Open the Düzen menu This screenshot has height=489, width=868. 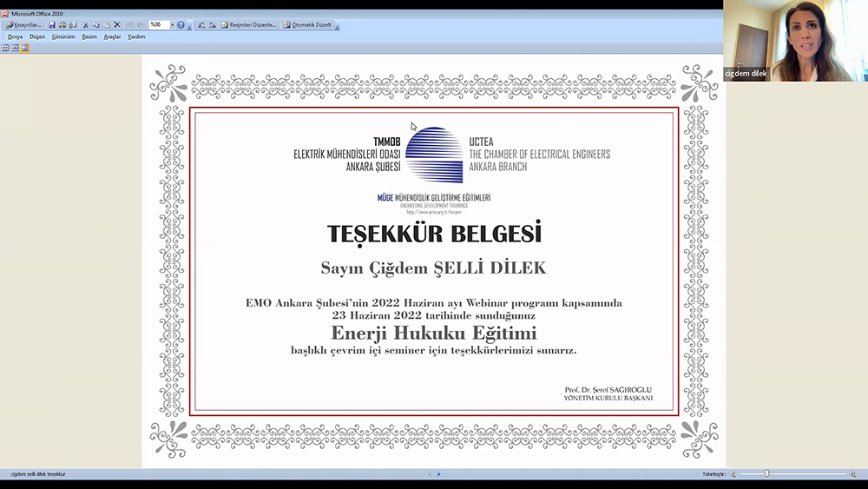[37, 36]
